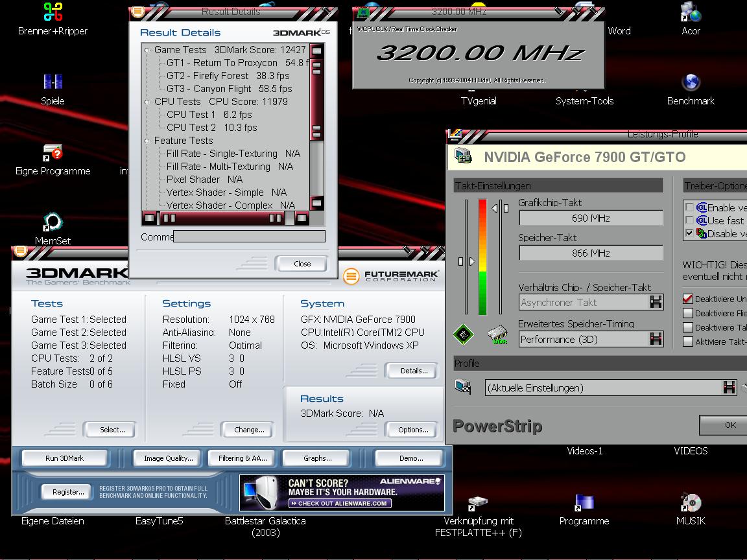
Task: Launch the MemSet desktop shortcut
Action: (53, 222)
